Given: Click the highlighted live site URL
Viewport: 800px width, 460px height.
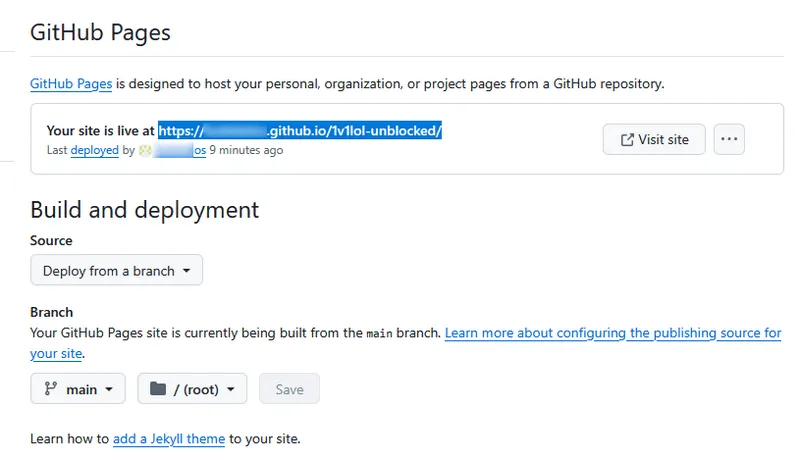Looking at the screenshot, I should point(300,131).
